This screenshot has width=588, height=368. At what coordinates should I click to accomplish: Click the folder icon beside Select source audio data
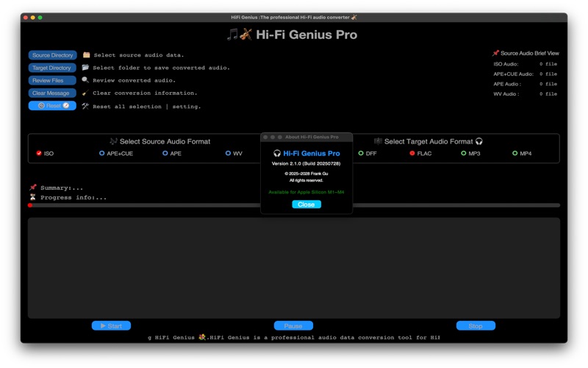tap(86, 54)
